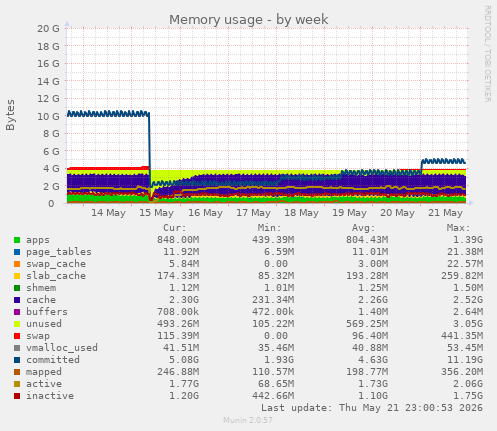The width and height of the screenshot is (497, 431).
Task: Click the 'unused' legend label
Action: click(44, 324)
